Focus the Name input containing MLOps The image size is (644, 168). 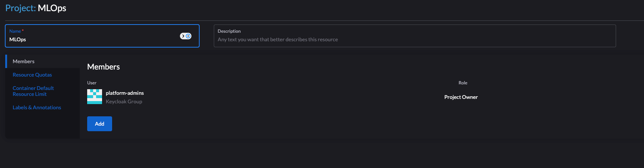[102, 36]
